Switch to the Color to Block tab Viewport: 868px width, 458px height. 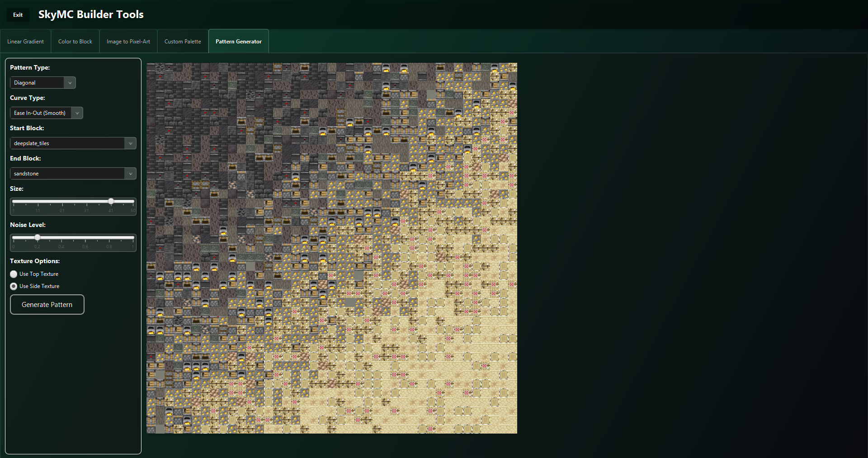pyautogui.click(x=75, y=41)
